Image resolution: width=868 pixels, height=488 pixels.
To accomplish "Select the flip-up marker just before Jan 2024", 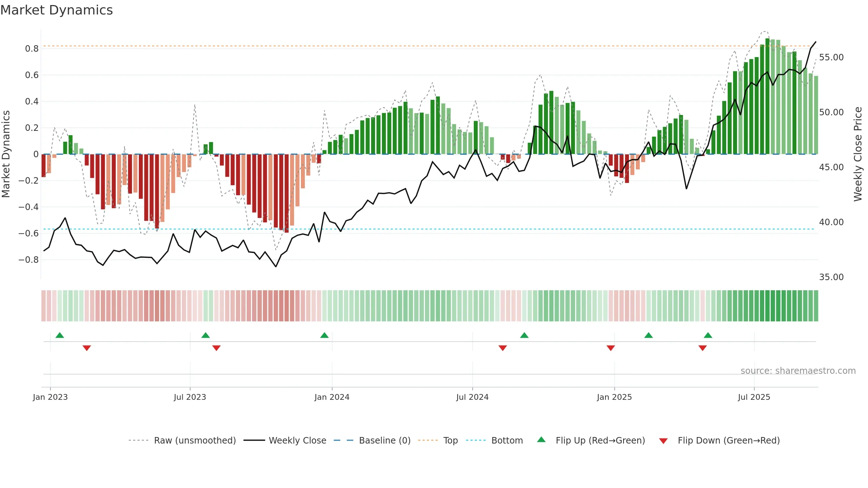I will 324,335.
